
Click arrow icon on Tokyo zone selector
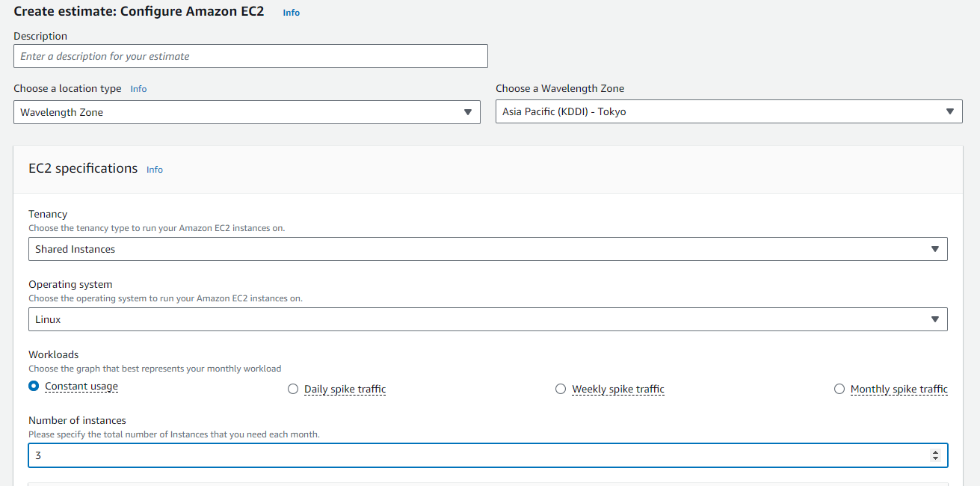(x=949, y=112)
